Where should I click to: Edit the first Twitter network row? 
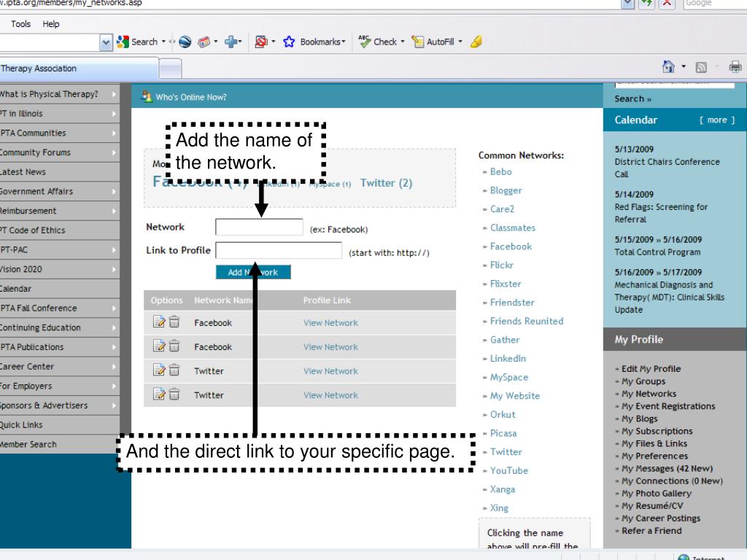pos(159,370)
